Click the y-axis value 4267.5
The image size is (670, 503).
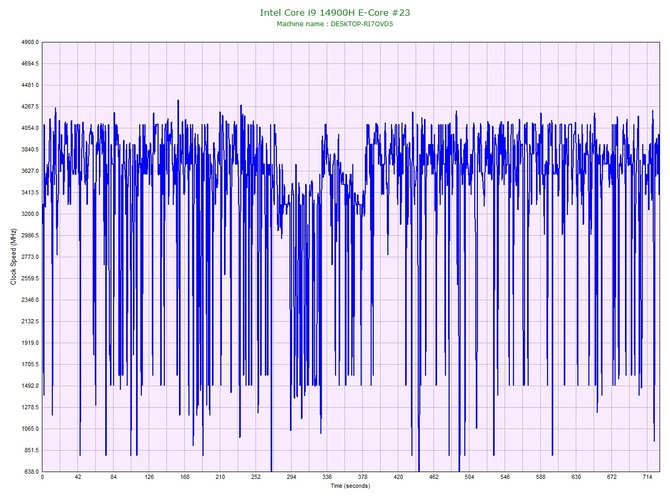tap(30, 106)
